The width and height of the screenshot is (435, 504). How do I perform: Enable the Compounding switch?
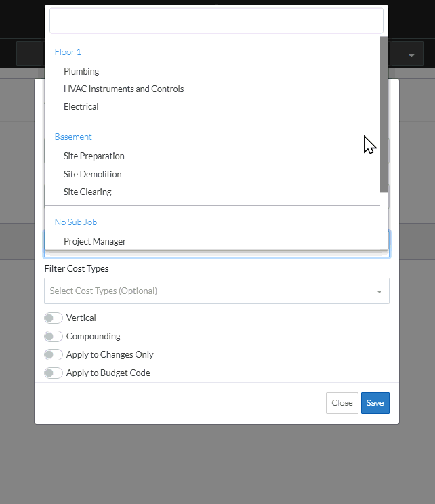click(54, 336)
